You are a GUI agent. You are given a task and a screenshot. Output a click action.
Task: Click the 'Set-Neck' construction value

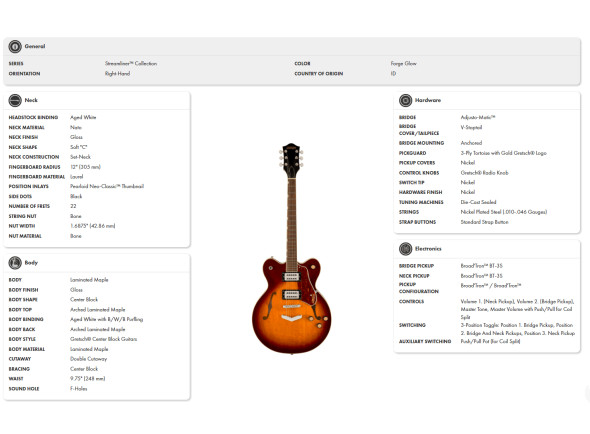80,157
